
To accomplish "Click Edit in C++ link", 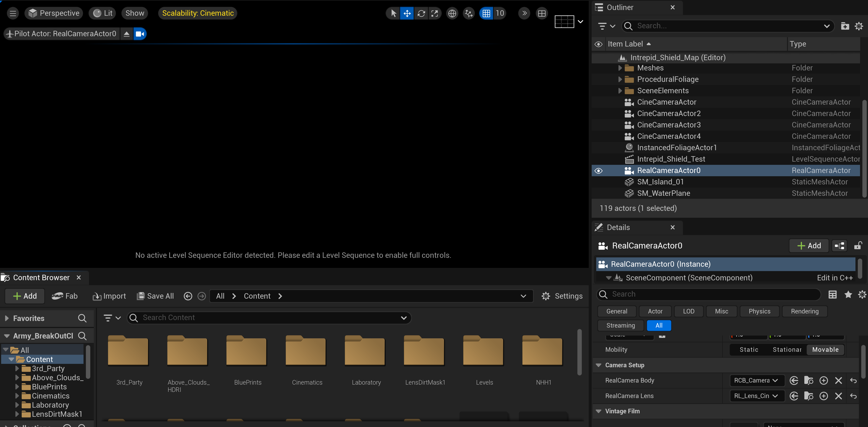I will (835, 278).
